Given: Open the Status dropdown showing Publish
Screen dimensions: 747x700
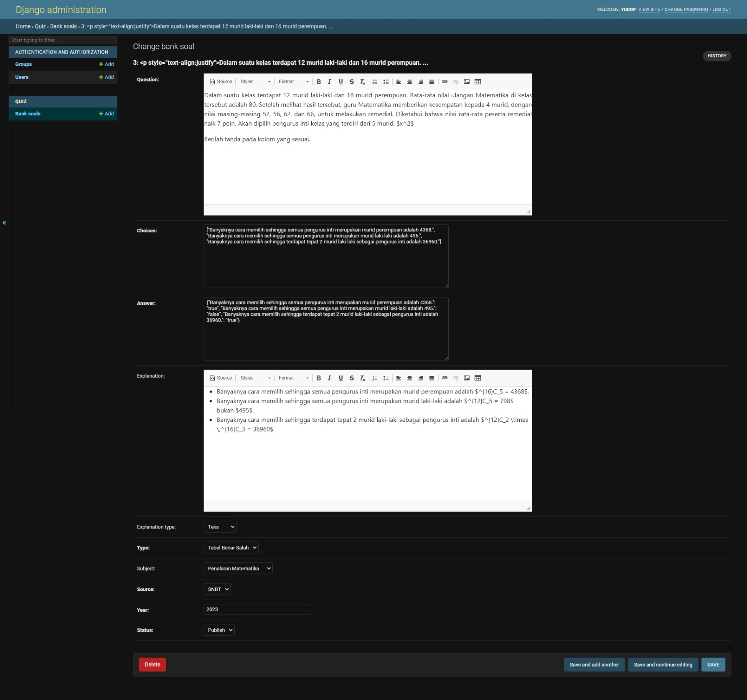Looking at the screenshot, I should click(x=219, y=630).
